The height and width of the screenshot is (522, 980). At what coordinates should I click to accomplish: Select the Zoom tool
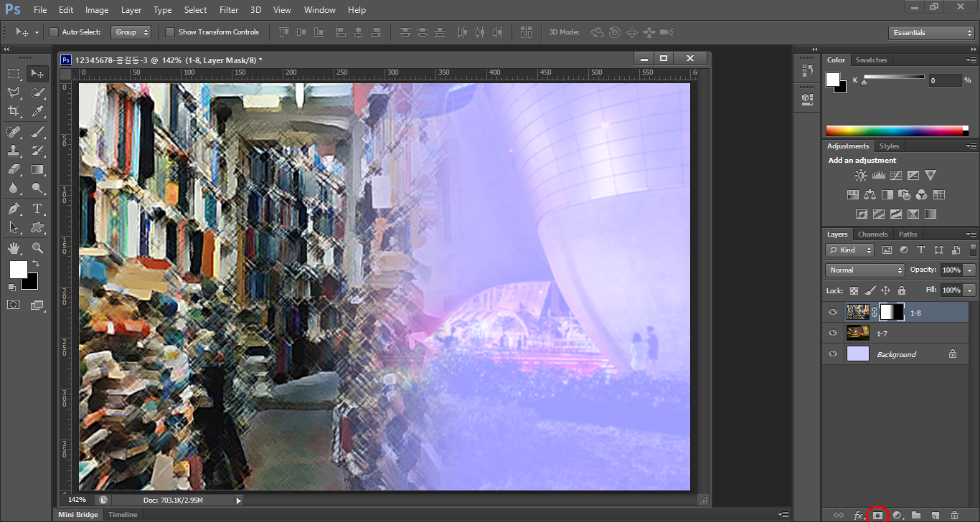point(37,248)
